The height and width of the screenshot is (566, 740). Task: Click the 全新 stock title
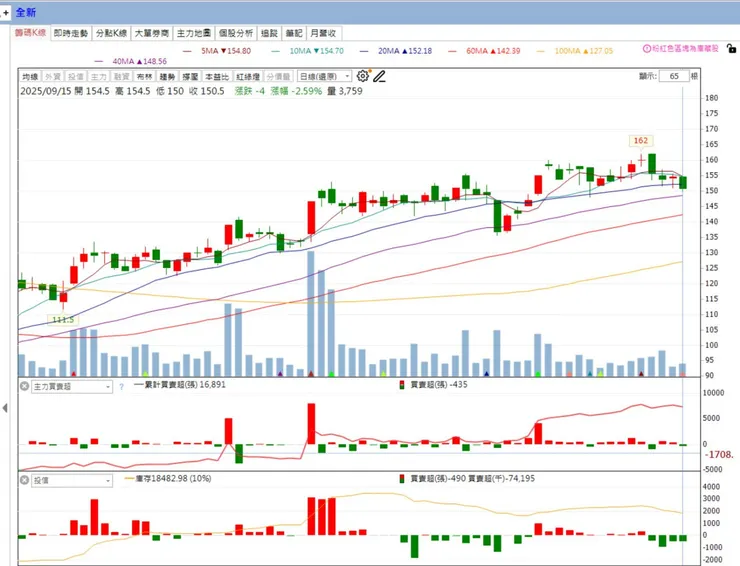[25, 13]
